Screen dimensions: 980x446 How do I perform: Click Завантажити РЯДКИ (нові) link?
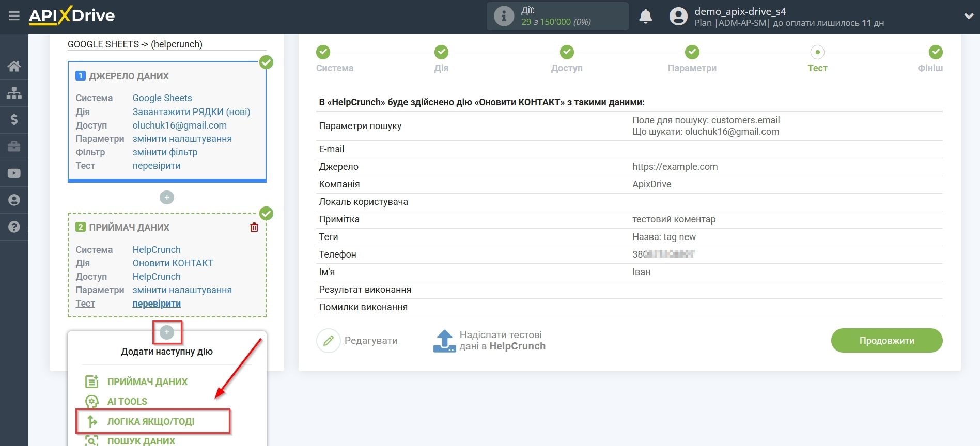pos(191,112)
